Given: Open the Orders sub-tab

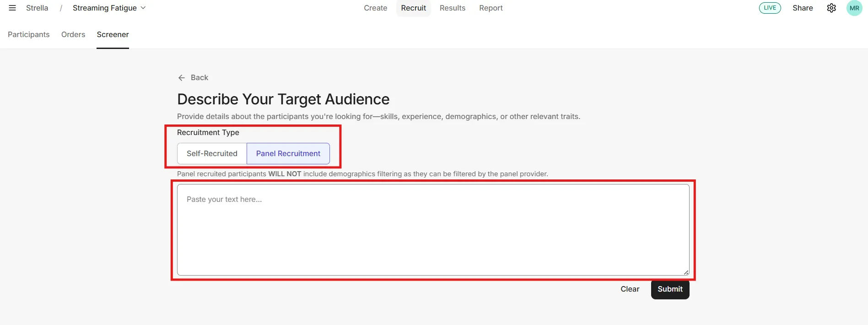Looking at the screenshot, I should click(73, 34).
